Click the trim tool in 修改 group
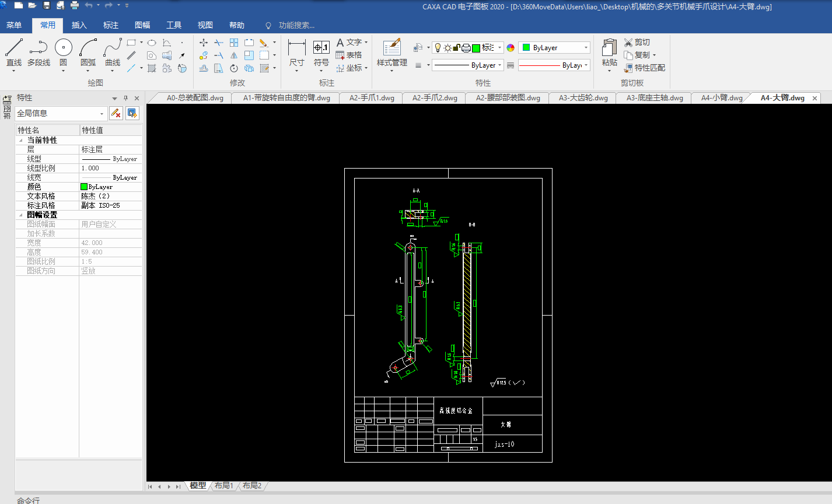Viewport: 832px width, 504px height. [218, 43]
